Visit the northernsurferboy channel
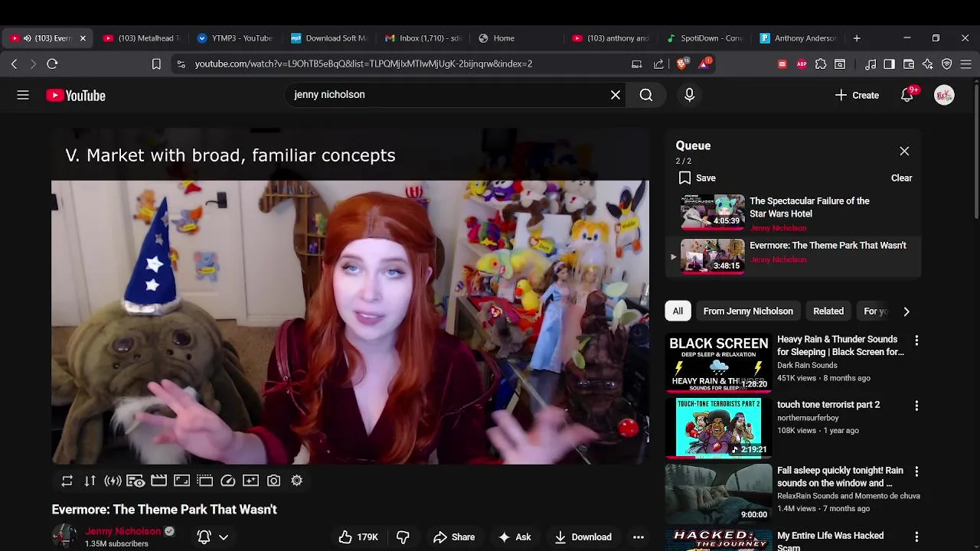The height and width of the screenshot is (551, 980). (808, 418)
